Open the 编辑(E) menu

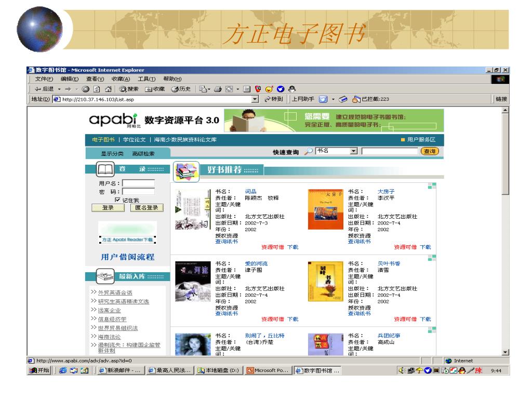pos(70,79)
